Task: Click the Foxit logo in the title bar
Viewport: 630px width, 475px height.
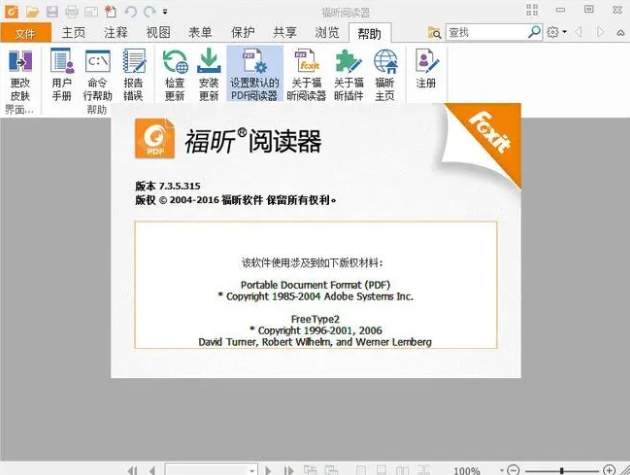Action: point(11,12)
